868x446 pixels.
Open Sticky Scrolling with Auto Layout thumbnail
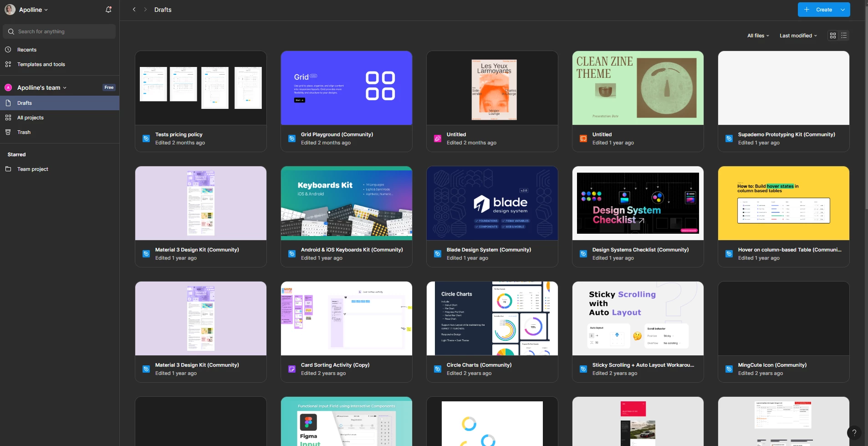[638, 318]
